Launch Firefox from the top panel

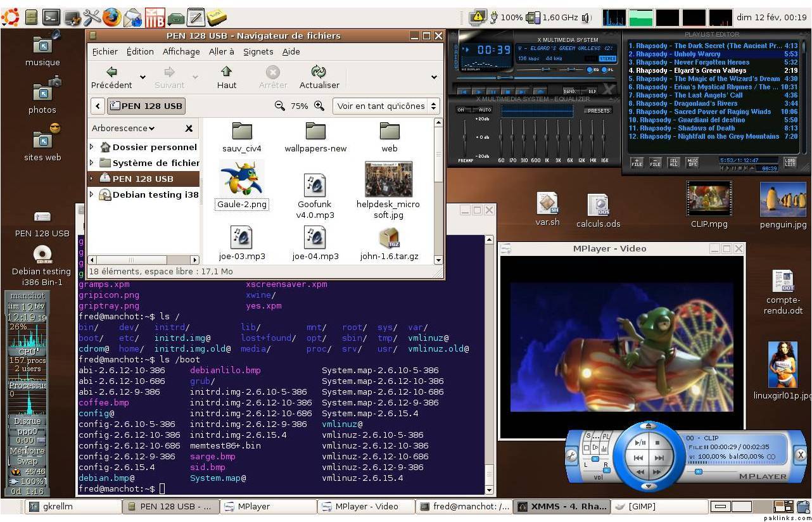[112, 17]
